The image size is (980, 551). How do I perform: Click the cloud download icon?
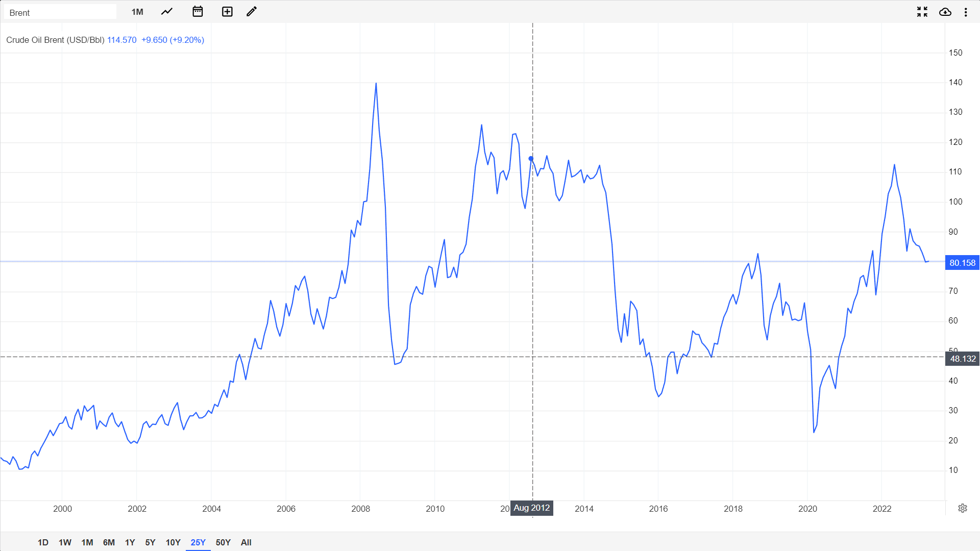pos(945,12)
